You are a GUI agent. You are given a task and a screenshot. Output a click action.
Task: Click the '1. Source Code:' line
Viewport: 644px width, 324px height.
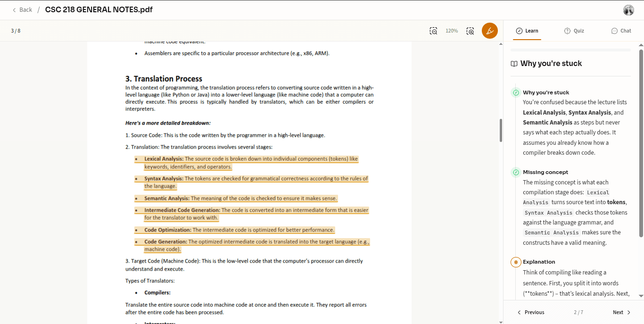click(225, 135)
